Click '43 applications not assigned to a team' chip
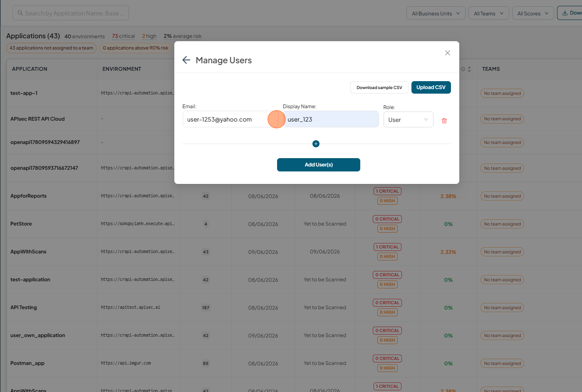The image size is (582, 392). [51, 48]
